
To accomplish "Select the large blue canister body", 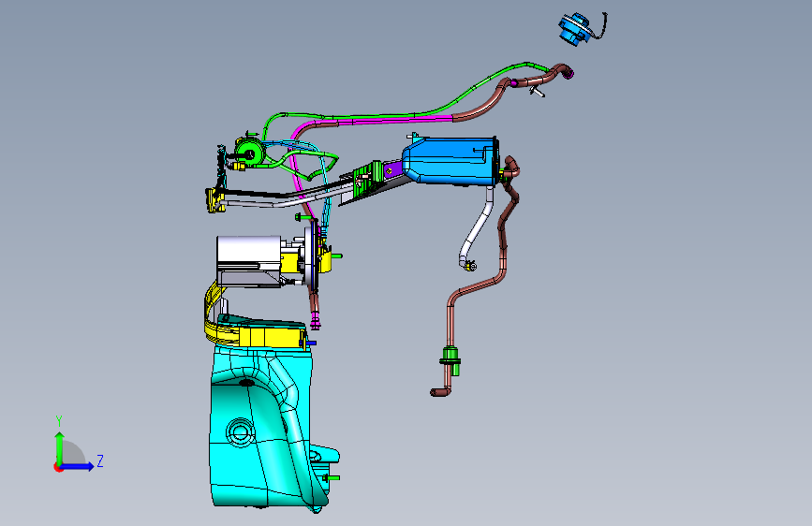I will pyautogui.click(x=450, y=160).
